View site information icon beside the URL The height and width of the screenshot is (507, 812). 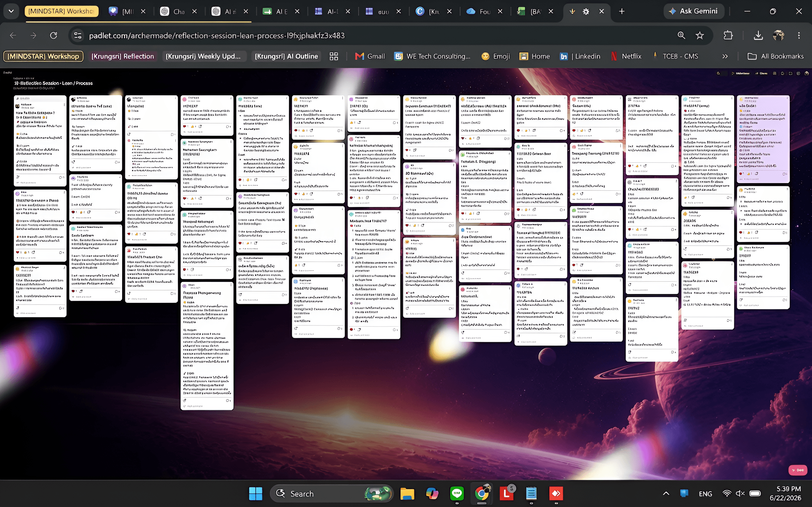click(78, 35)
